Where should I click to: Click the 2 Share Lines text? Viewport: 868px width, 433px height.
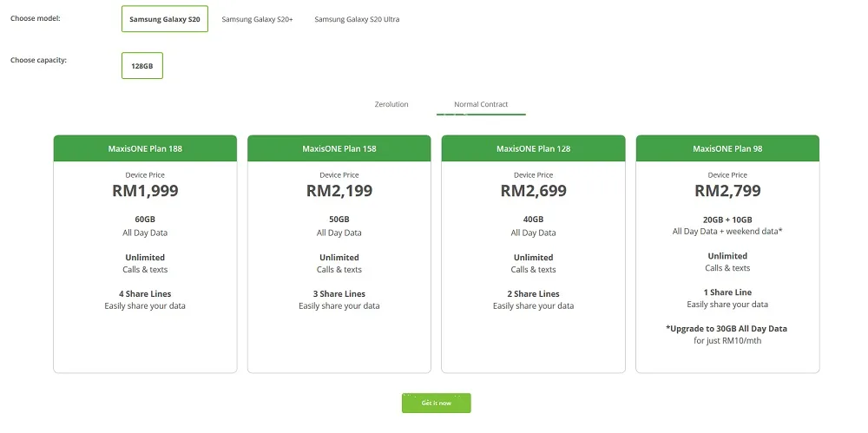click(534, 294)
